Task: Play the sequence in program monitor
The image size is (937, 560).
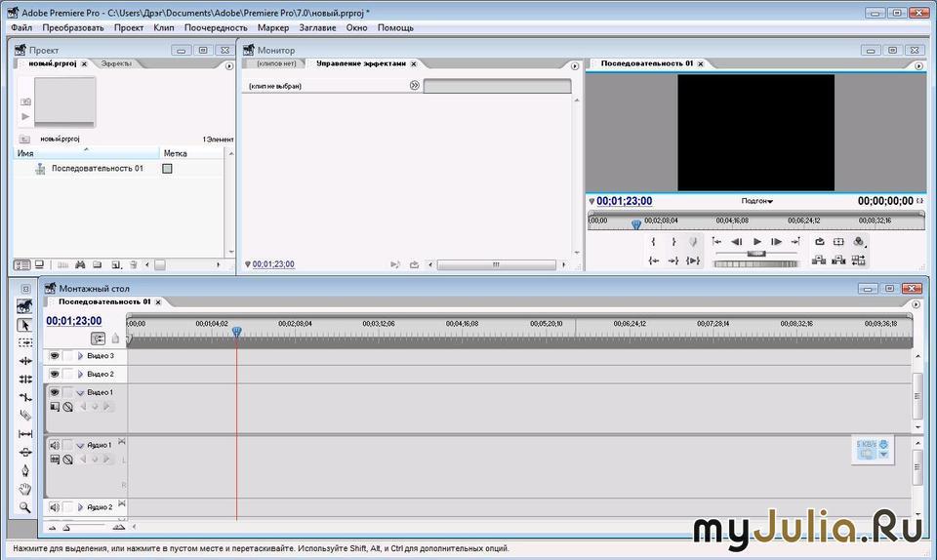Action: pos(757,242)
